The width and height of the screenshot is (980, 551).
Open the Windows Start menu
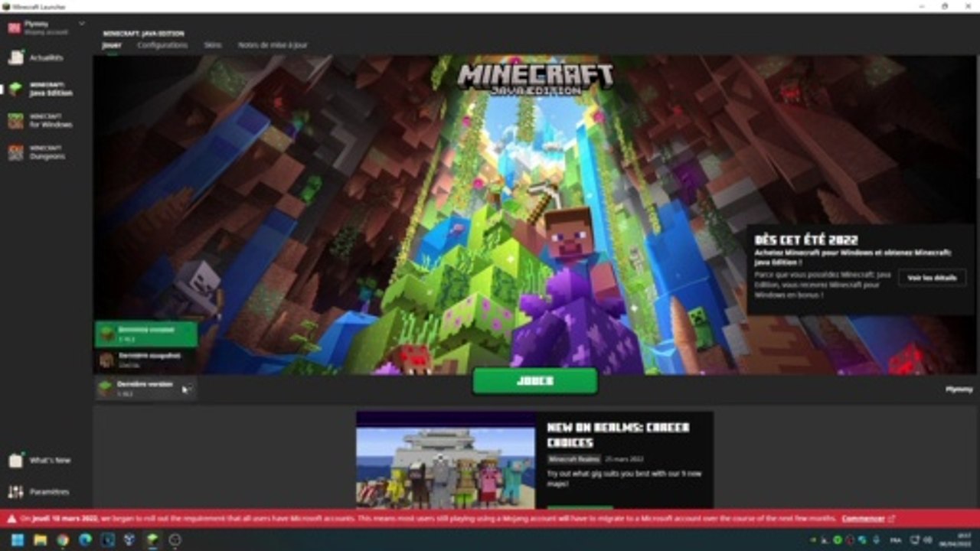18,540
